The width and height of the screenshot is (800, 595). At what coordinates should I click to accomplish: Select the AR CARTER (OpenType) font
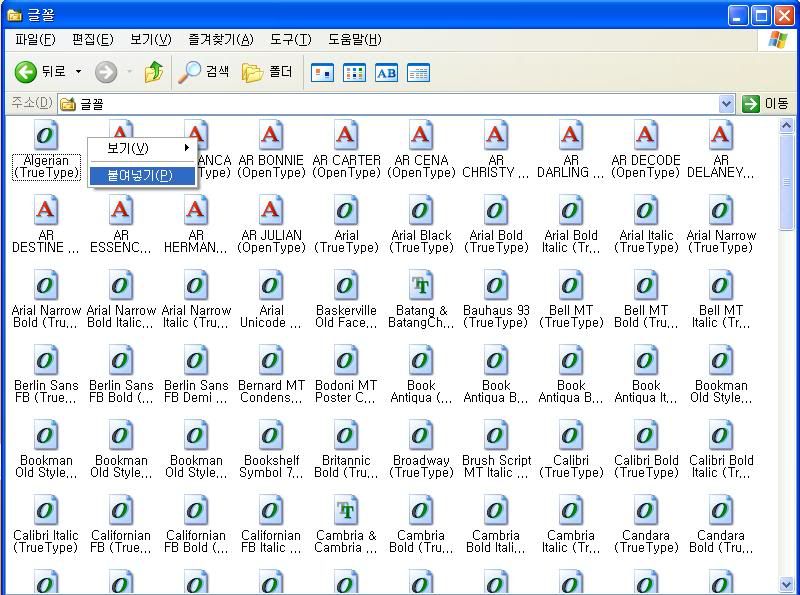pyautogui.click(x=346, y=150)
